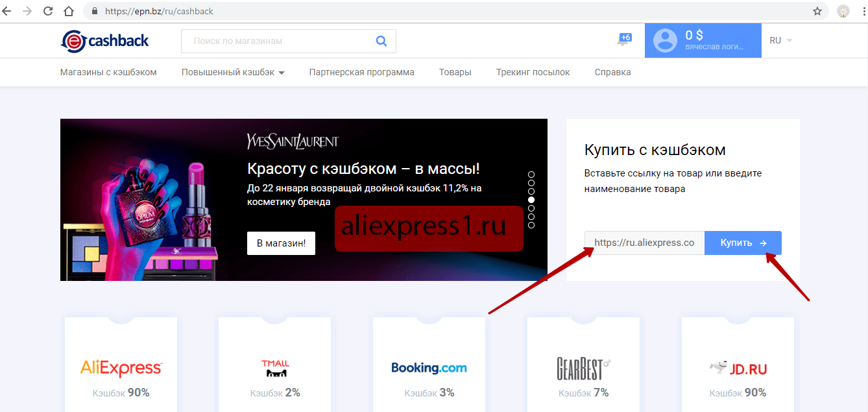Open the account balance 0 $ panel
The image size is (868, 412).
pyautogui.click(x=703, y=40)
